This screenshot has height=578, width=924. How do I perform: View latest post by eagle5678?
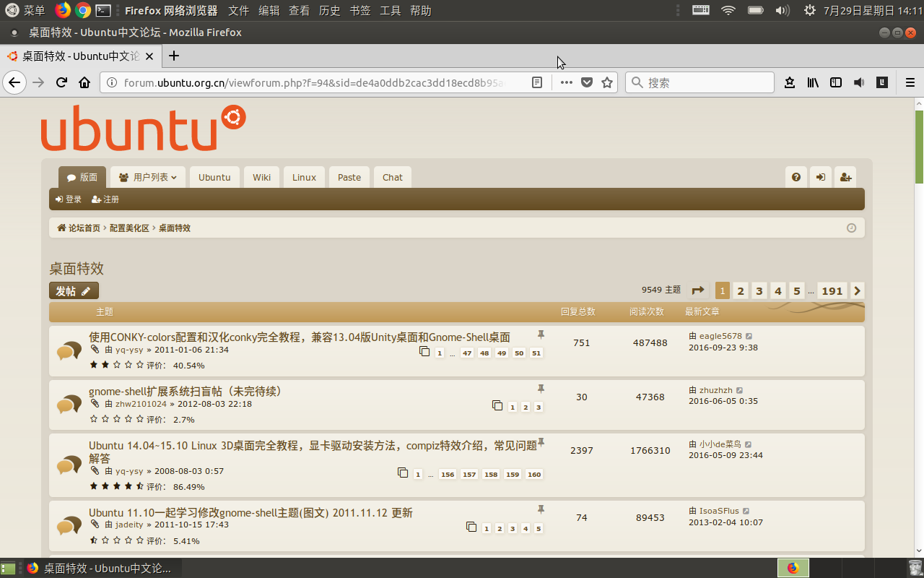click(749, 336)
